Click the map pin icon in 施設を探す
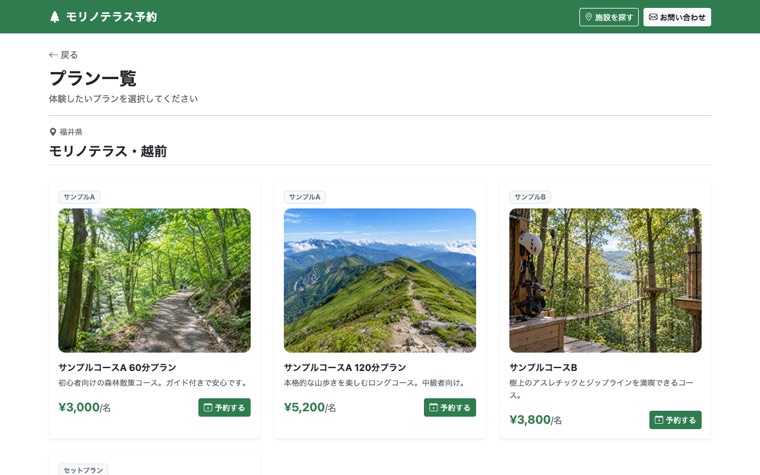Image resolution: width=760 pixels, height=475 pixels. [588, 17]
